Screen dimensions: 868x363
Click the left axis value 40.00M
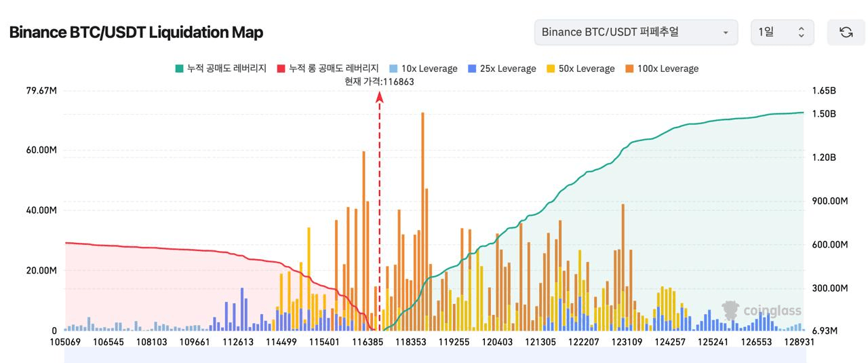click(41, 210)
